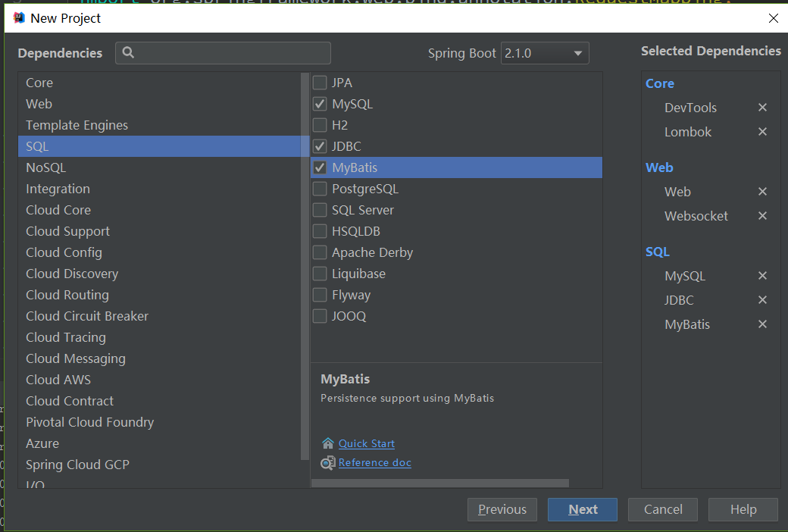Select the Cloud Discovery category
788x532 pixels.
pos(159,274)
